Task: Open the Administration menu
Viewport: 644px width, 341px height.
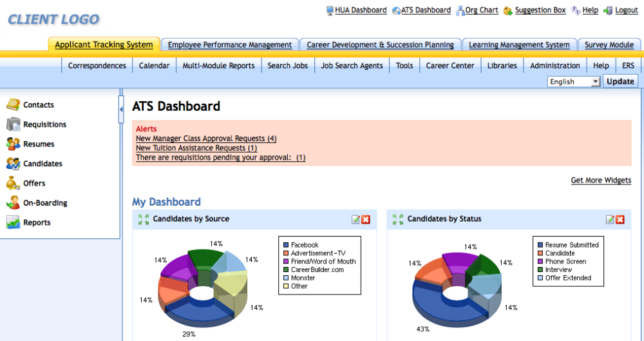Action: [x=555, y=65]
